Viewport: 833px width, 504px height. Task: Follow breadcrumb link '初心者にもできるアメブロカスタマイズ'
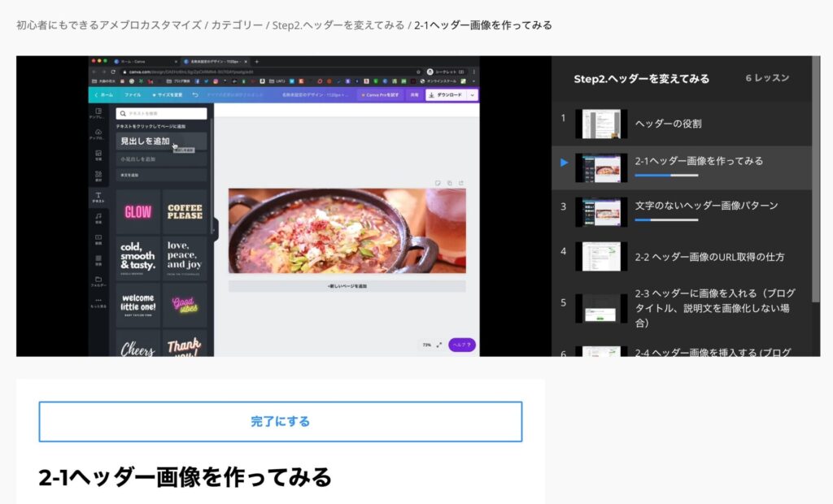coord(109,25)
